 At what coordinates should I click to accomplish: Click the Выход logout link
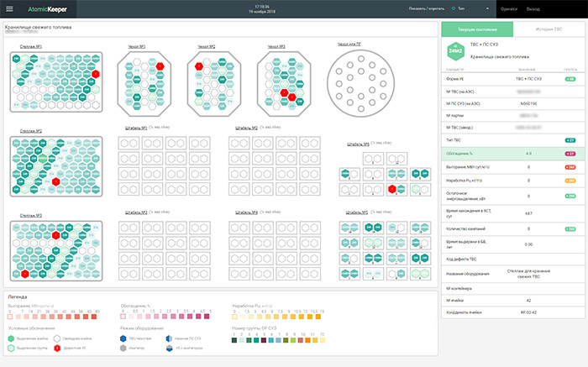click(x=533, y=9)
